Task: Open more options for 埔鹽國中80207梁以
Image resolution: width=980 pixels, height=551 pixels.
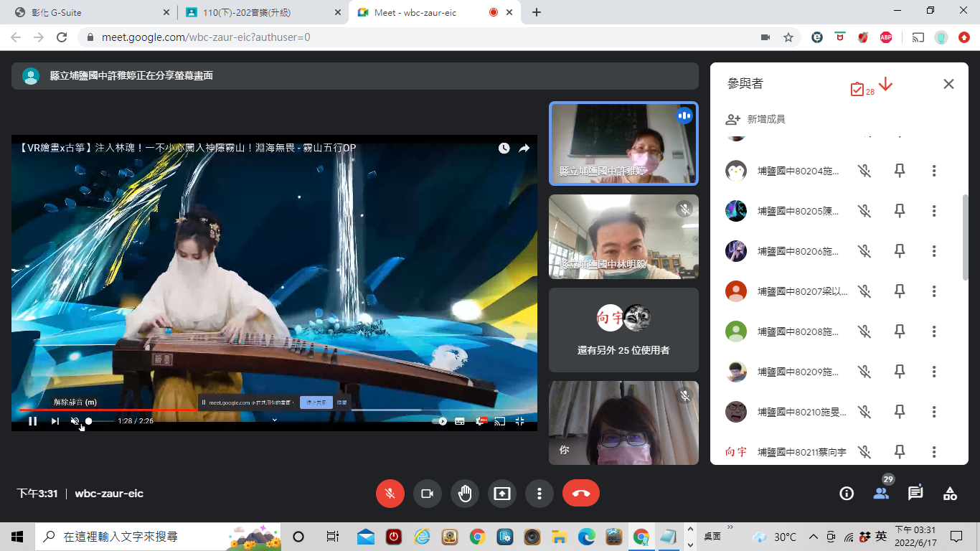Action: pos(934,291)
